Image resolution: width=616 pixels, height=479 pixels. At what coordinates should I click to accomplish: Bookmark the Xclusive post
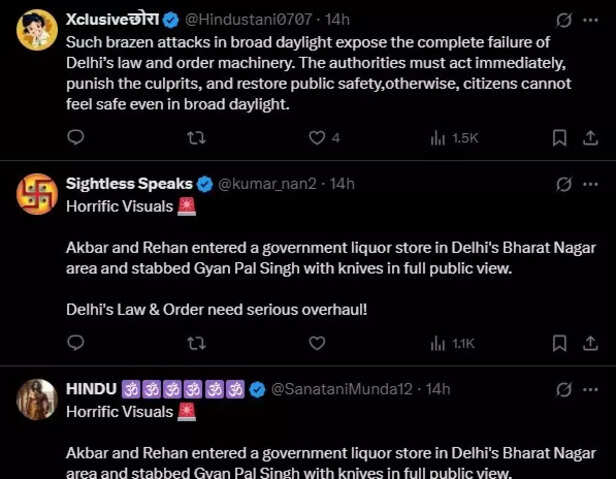[x=560, y=138]
